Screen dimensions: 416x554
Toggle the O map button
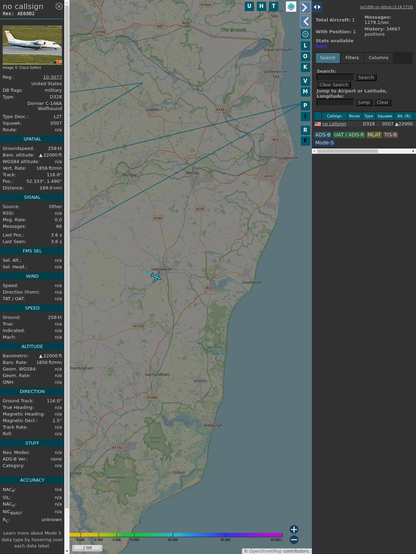(x=305, y=56)
